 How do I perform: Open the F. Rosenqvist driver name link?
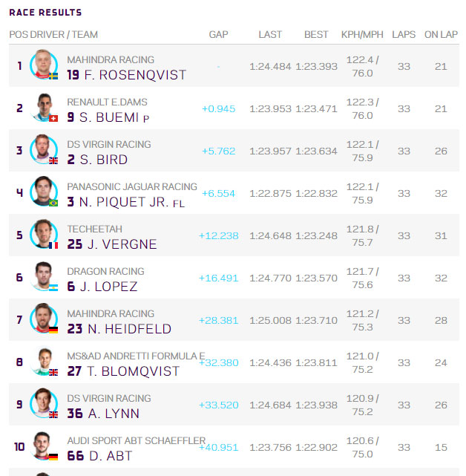[x=135, y=75]
